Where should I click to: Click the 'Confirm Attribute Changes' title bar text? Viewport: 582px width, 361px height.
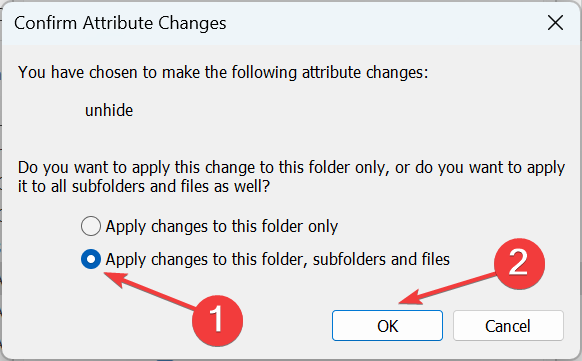click(x=120, y=23)
